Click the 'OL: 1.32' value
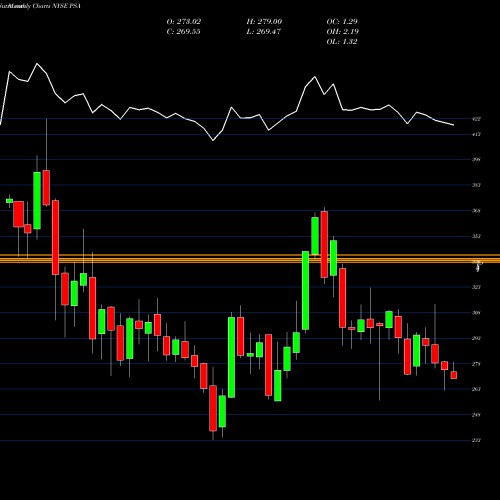The image size is (500, 500). [x=342, y=42]
